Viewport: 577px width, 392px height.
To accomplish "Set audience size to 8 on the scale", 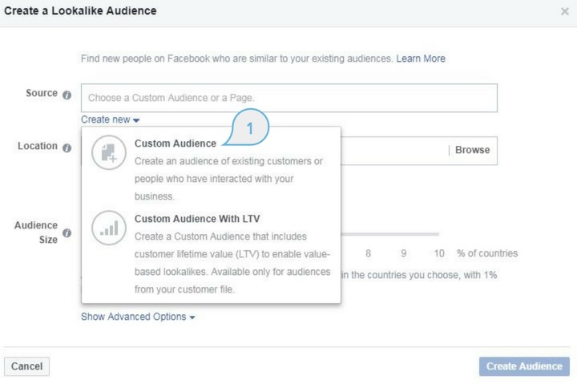I will (x=369, y=253).
